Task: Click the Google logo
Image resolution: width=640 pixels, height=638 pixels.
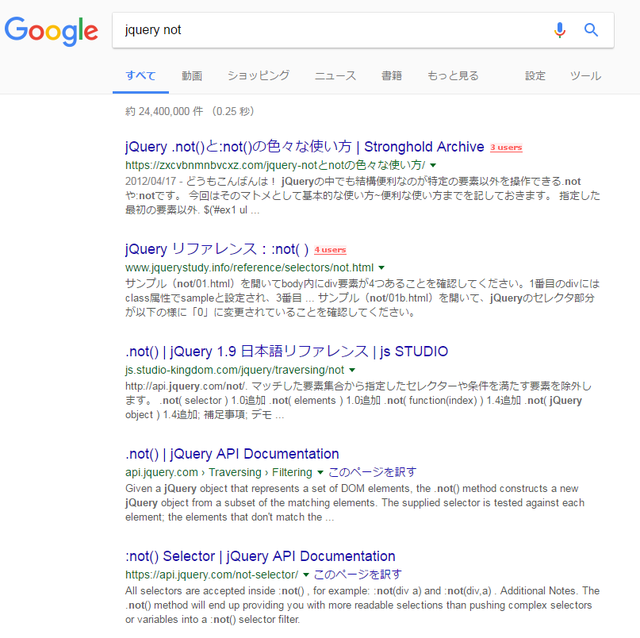Action: 51,31
